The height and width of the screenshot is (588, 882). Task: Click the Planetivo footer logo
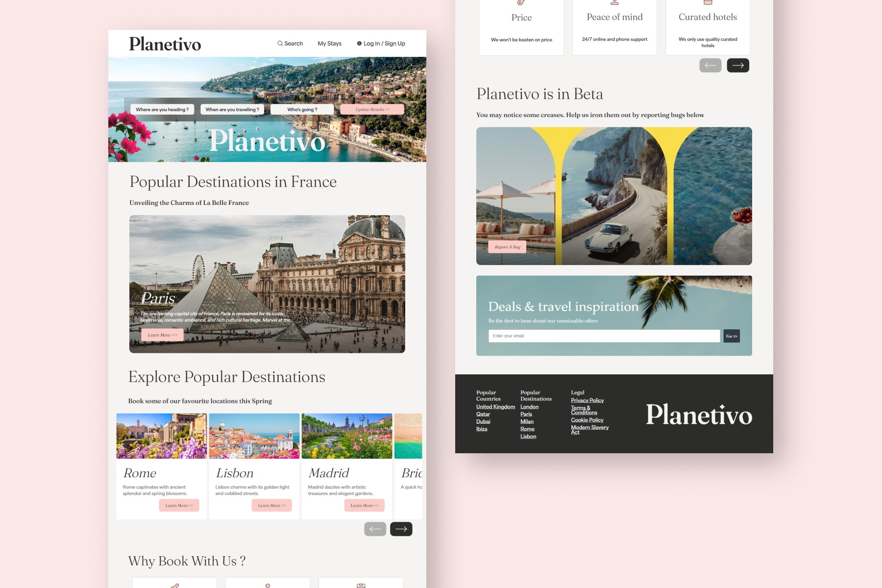(x=699, y=415)
